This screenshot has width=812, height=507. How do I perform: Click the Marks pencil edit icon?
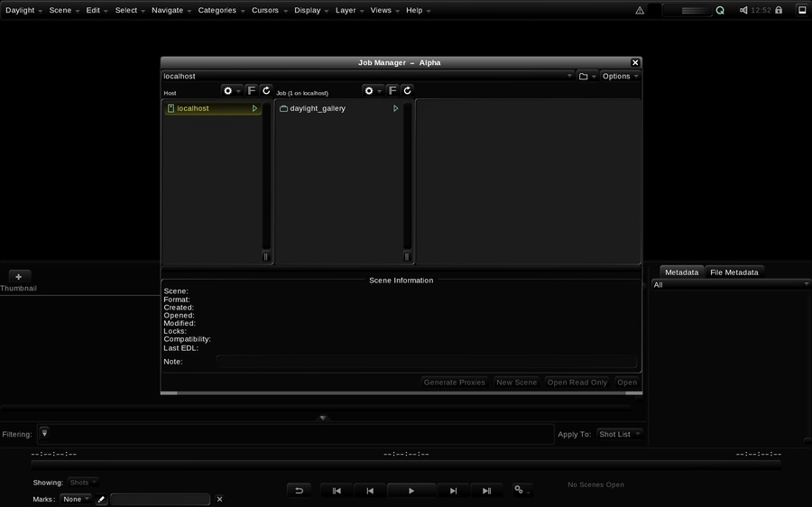click(101, 499)
